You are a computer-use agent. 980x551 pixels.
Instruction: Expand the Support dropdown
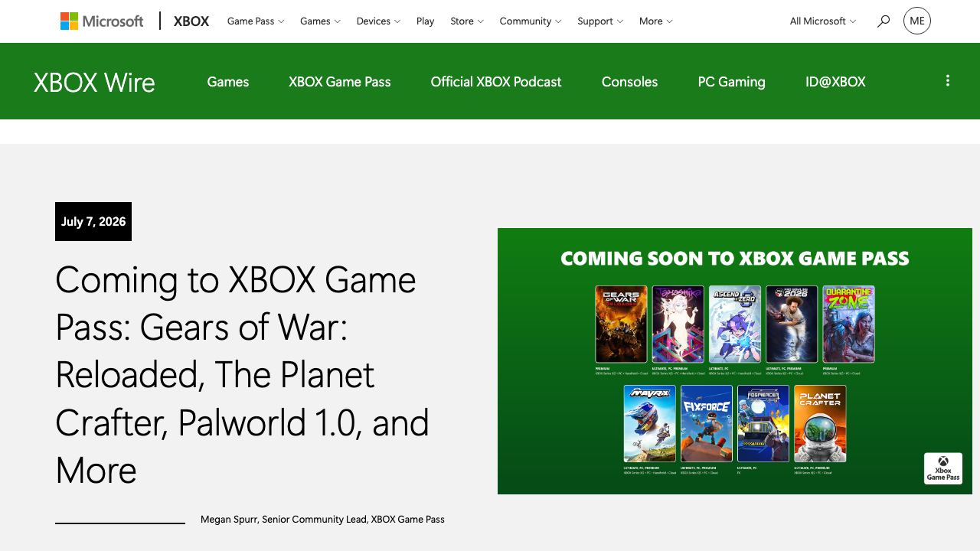coord(600,21)
